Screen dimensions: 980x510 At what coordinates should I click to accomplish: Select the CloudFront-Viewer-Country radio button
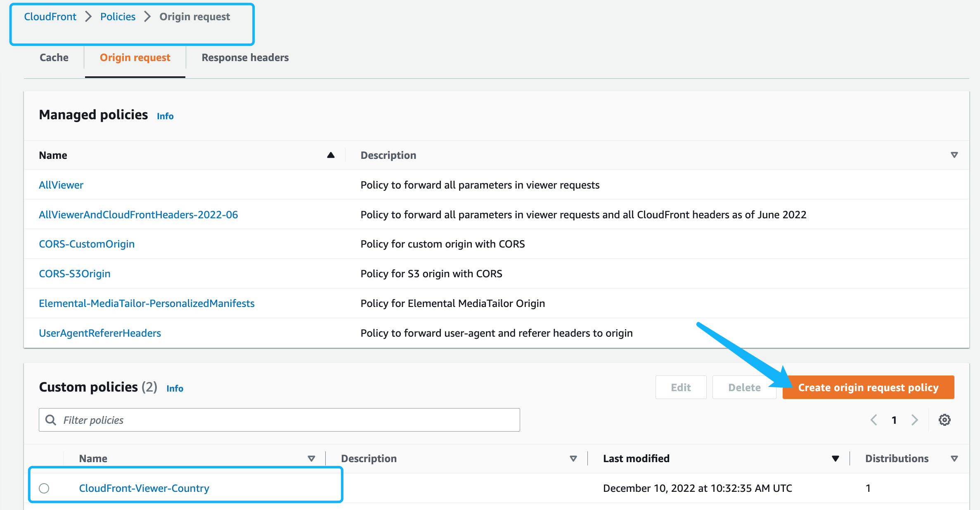(44, 488)
